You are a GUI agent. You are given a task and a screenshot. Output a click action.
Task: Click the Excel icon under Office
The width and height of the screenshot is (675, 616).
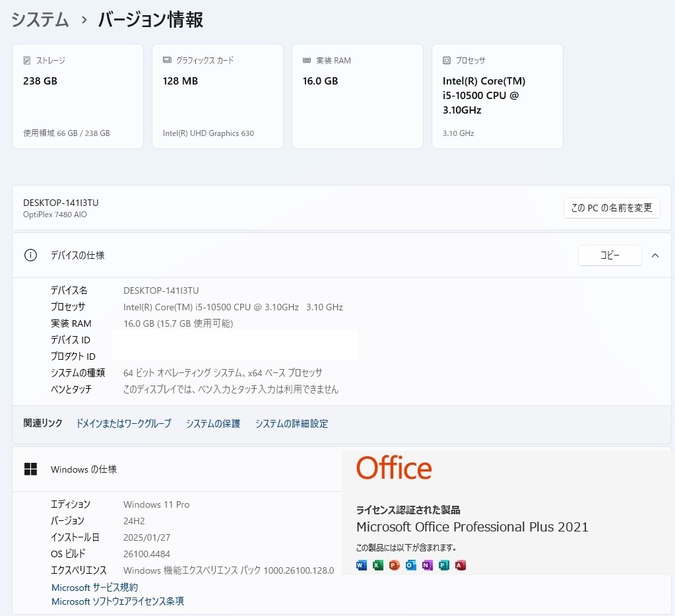(378, 565)
